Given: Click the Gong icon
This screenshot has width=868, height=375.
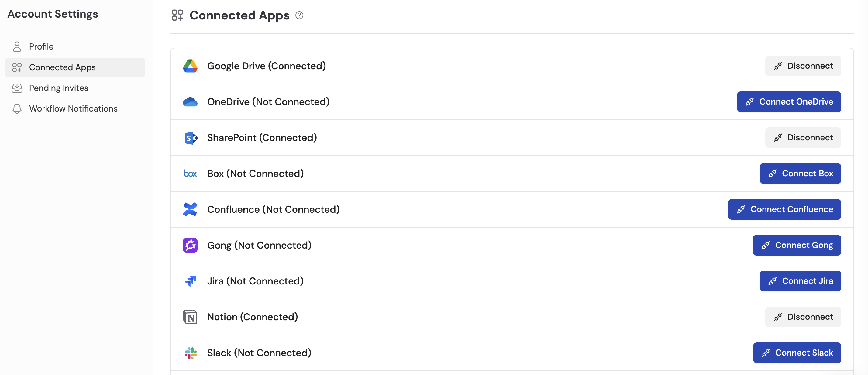Looking at the screenshot, I should coord(191,245).
